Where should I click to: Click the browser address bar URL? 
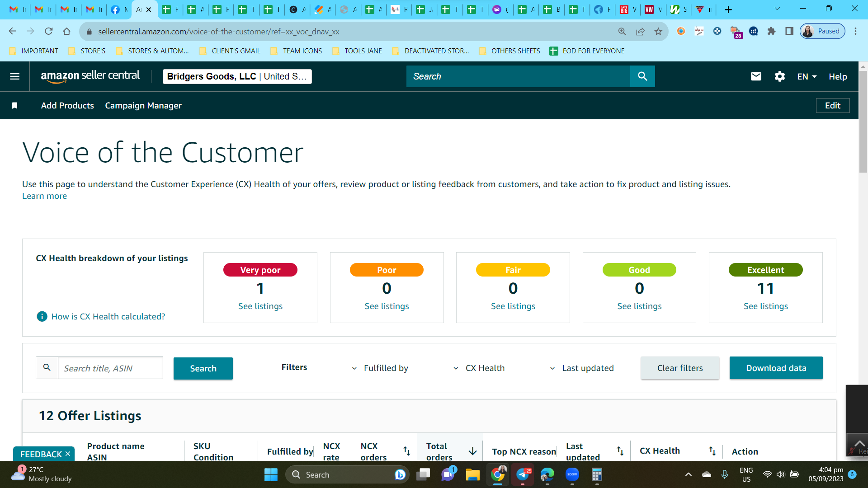218,31
